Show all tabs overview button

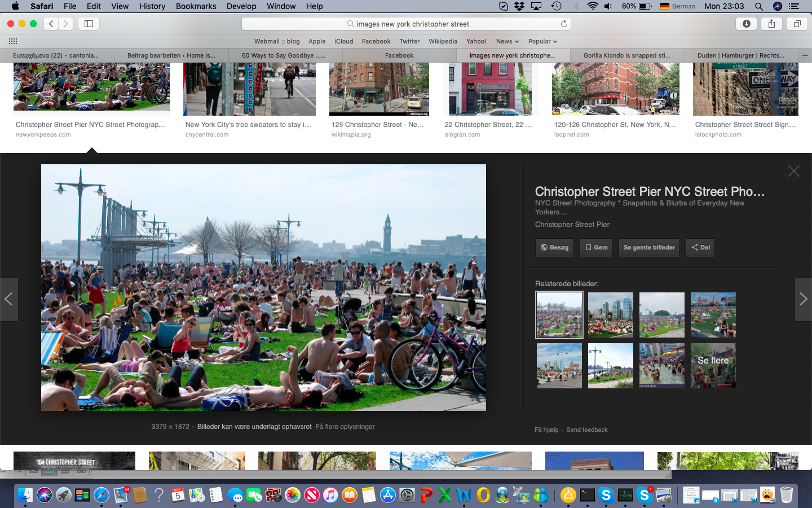[x=797, y=24]
